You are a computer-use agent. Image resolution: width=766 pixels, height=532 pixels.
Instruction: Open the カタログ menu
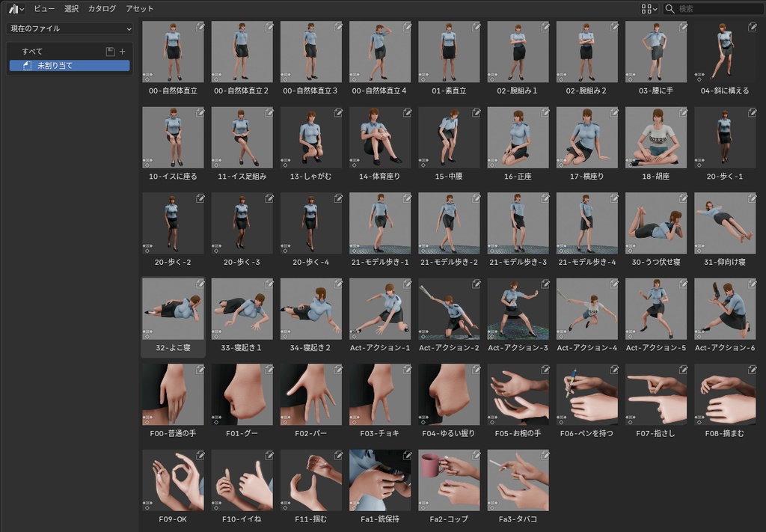click(x=102, y=9)
